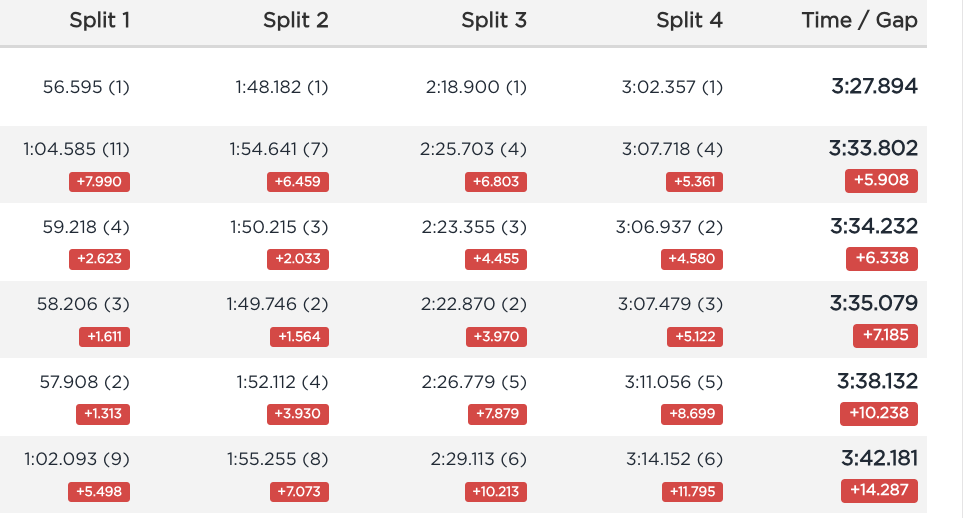Viewport: 963px width, 518px height.
Task: Select split time 1:48.182 (1)
Action: click(x=282, y=87)
